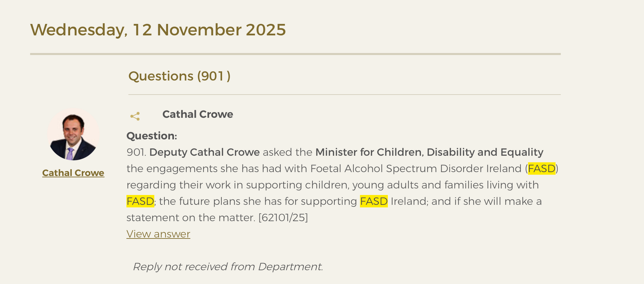Click the Cathal Crowe name next to the share icon
This screenshot has height=284, width=644.
click(198, 114)
